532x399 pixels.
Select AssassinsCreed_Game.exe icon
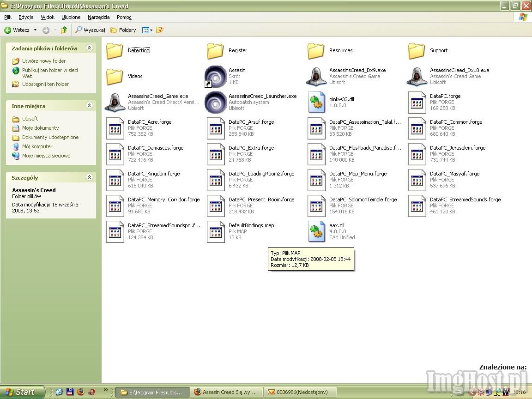(x=115, y=102)
